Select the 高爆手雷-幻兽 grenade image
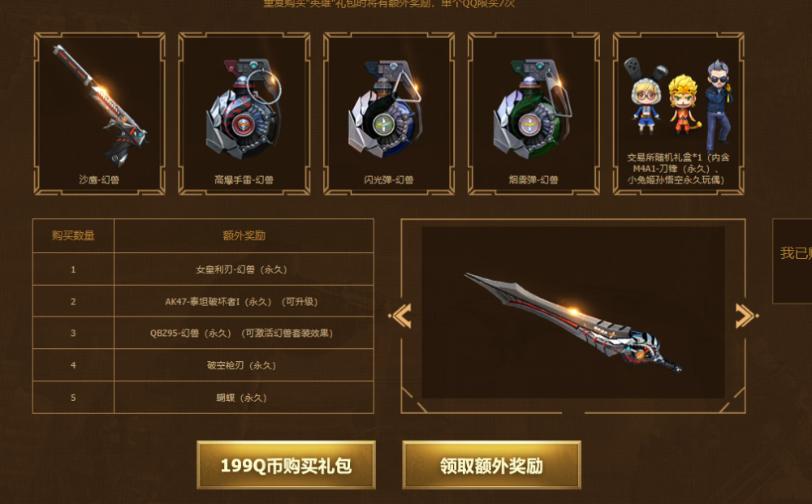This screenshot has width=812, height=504. (244, 110)
